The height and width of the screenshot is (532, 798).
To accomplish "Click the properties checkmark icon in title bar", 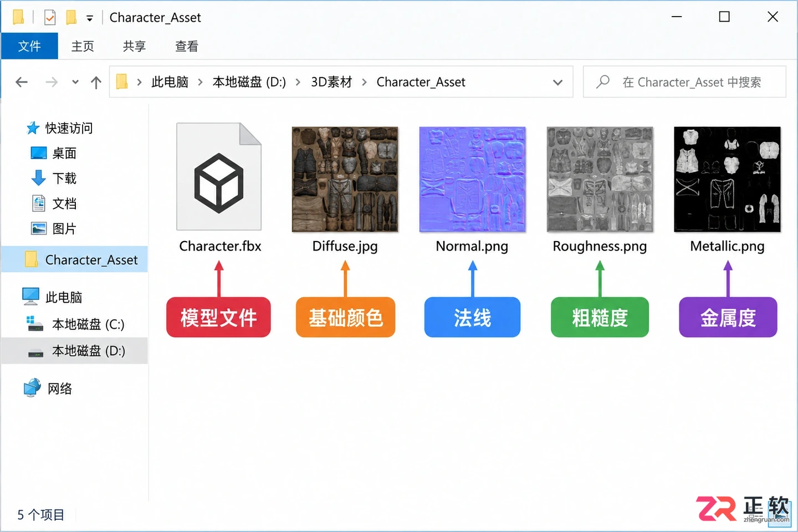I will point(50,18).
